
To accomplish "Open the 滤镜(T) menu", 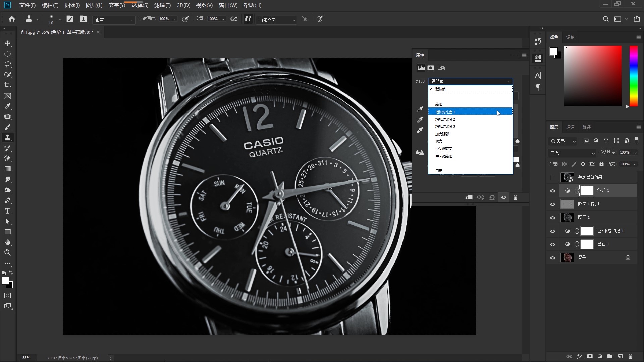I will pyautogui.click(x=162, y=5).
